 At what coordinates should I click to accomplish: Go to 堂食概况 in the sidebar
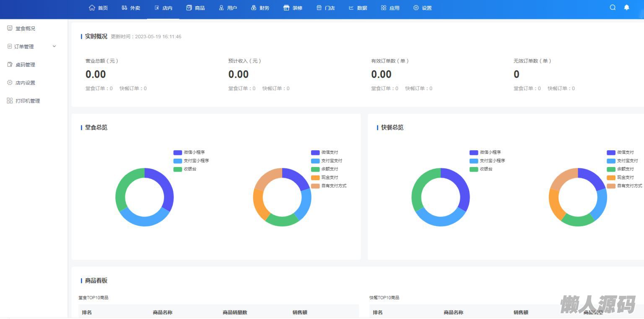[x=25, y=29]
